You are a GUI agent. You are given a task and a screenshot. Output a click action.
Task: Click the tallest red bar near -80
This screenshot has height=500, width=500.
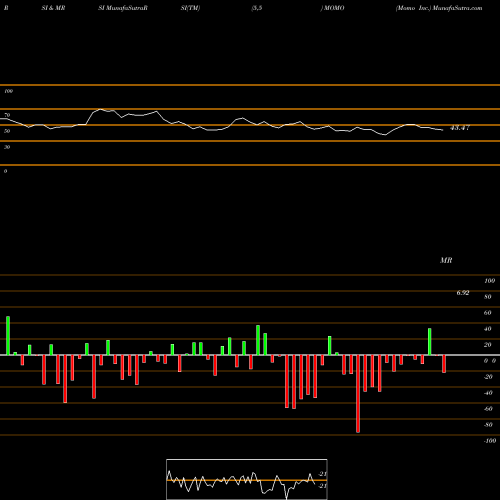(x=358, y=394)
